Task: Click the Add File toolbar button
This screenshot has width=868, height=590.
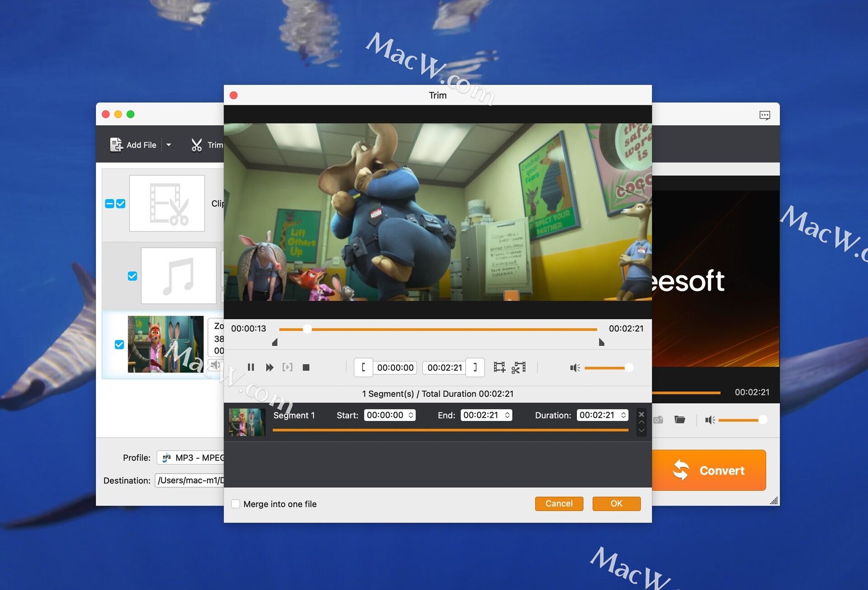Action: (133, 145)
